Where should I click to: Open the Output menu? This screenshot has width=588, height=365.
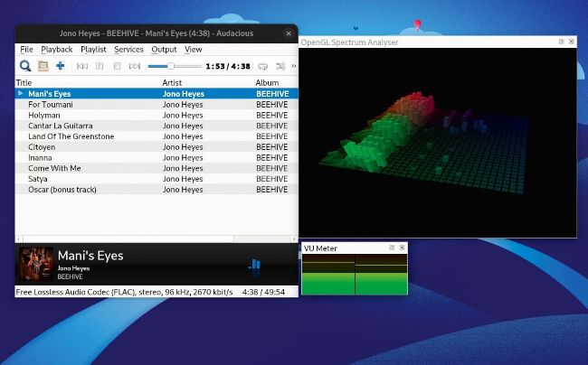(x=164, y=50)
